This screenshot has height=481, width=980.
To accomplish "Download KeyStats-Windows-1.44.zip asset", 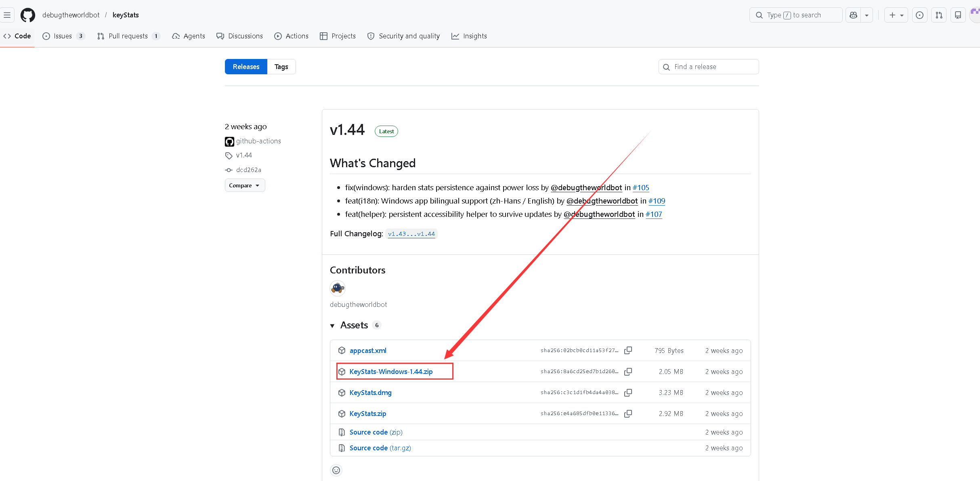I will (391, 372).
